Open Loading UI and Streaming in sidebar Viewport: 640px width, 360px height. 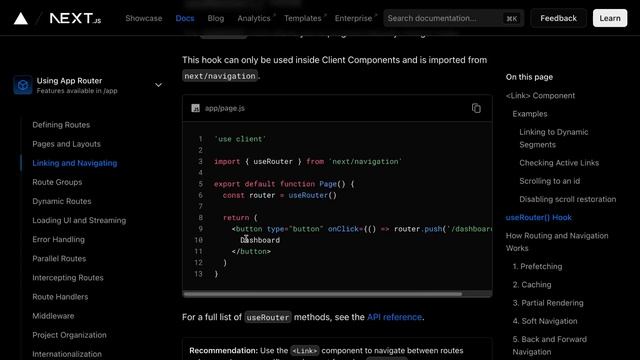pos(79,220)
